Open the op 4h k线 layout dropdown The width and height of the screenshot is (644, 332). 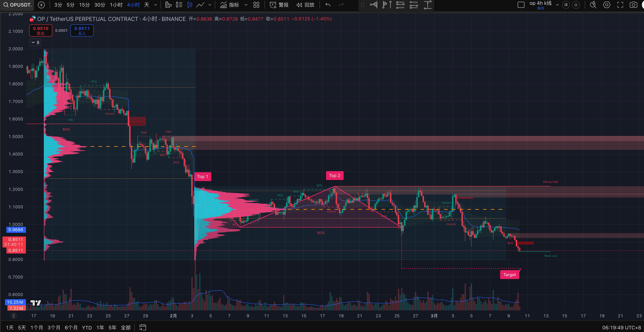click(x=557, y=5)
